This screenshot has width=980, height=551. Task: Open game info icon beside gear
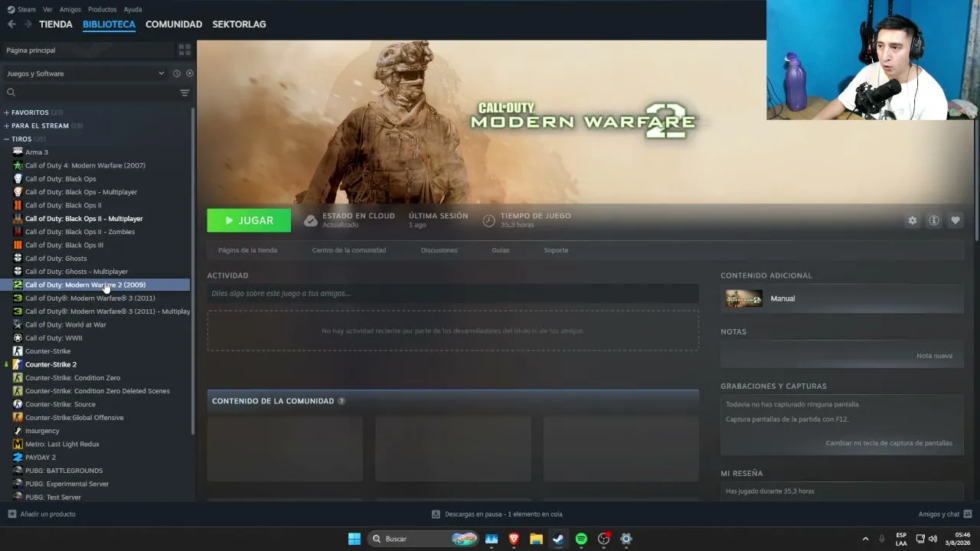click(934, 220)
